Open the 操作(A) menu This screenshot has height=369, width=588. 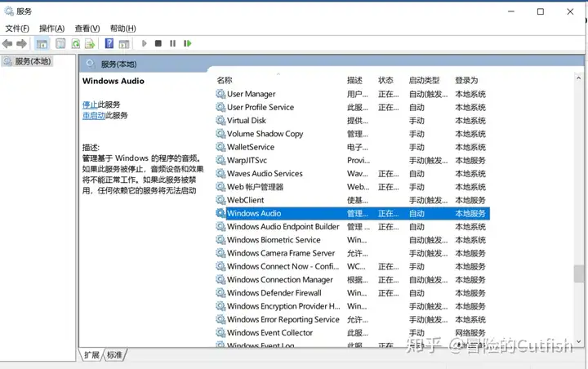click(x=51, y=29)
